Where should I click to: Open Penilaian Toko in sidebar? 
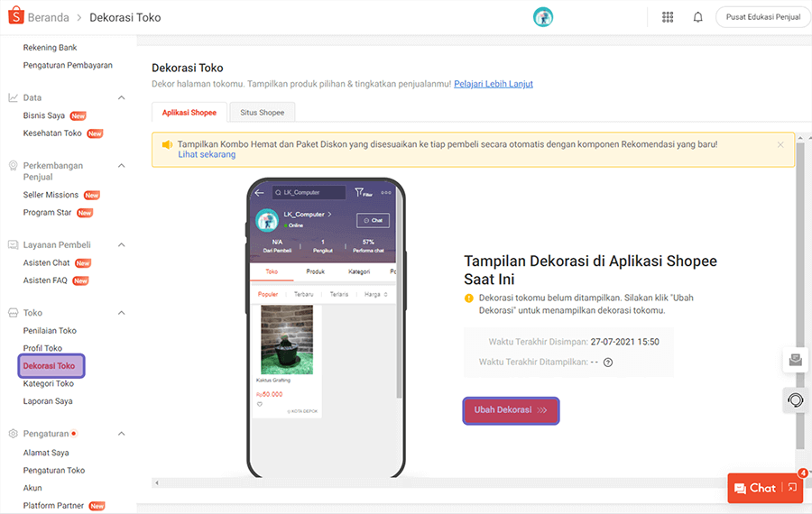50,330
